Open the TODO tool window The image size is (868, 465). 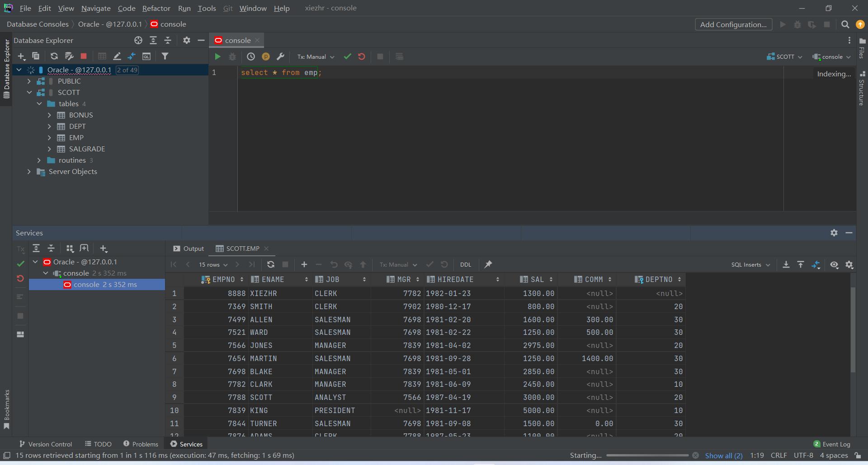click(98, 444)
